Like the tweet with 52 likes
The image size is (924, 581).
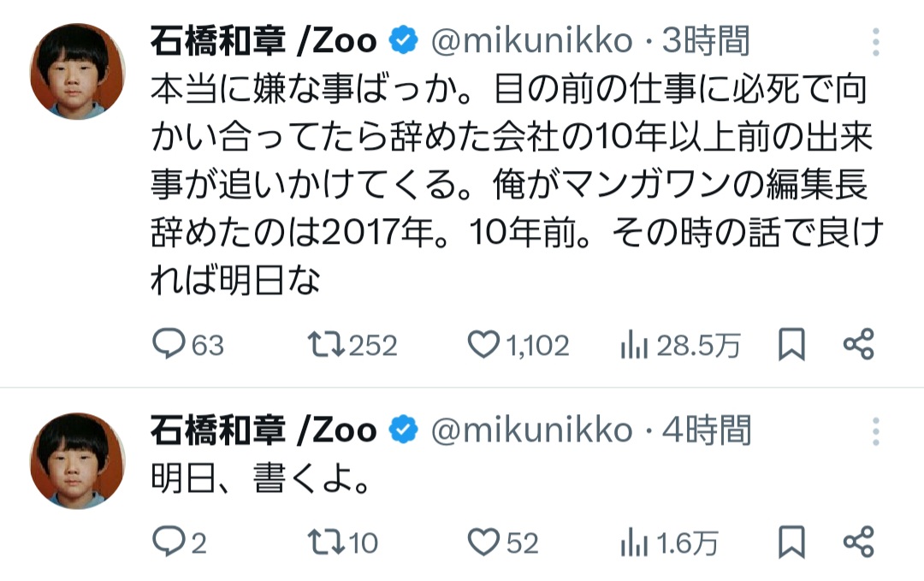pyautogui.click(x=484, y=542)
